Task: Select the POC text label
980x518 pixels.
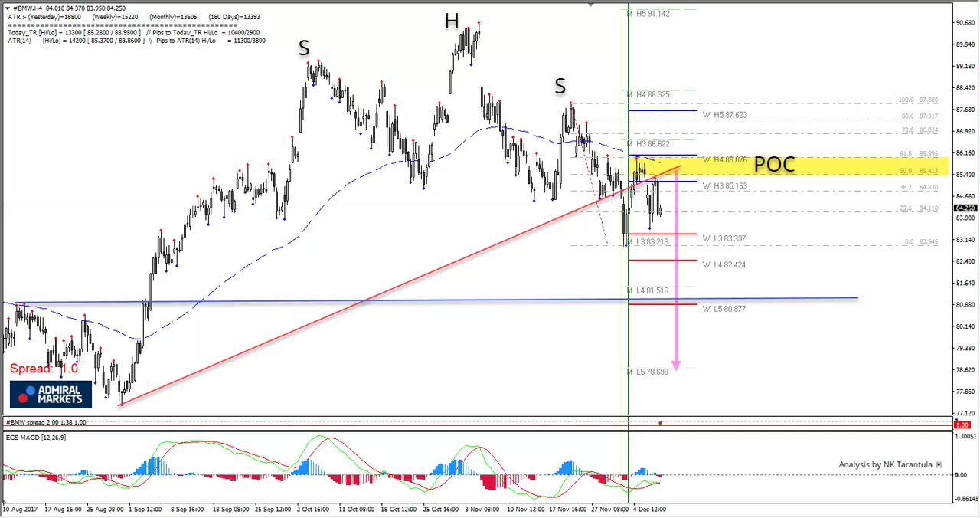Action: [775, 165]
